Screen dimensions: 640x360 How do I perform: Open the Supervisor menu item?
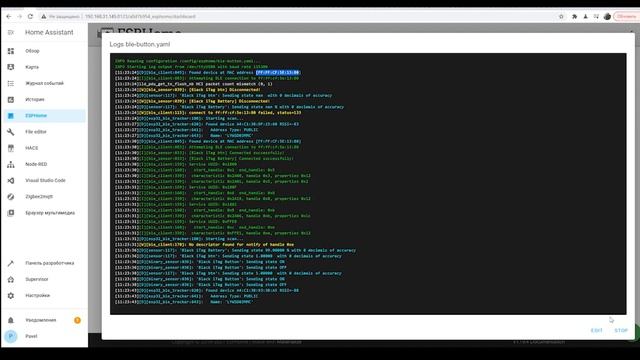(37, 279)
